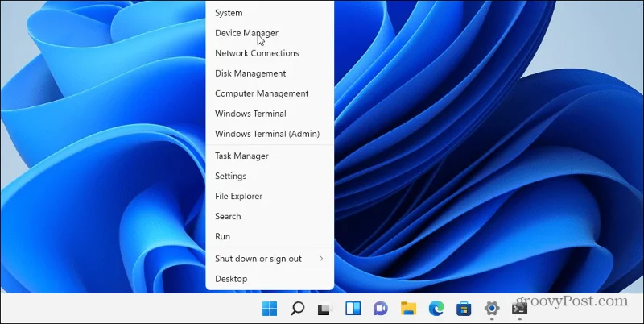
Task: Click the Search magnifier taskbar icon
Action: [x=297, y=309]
